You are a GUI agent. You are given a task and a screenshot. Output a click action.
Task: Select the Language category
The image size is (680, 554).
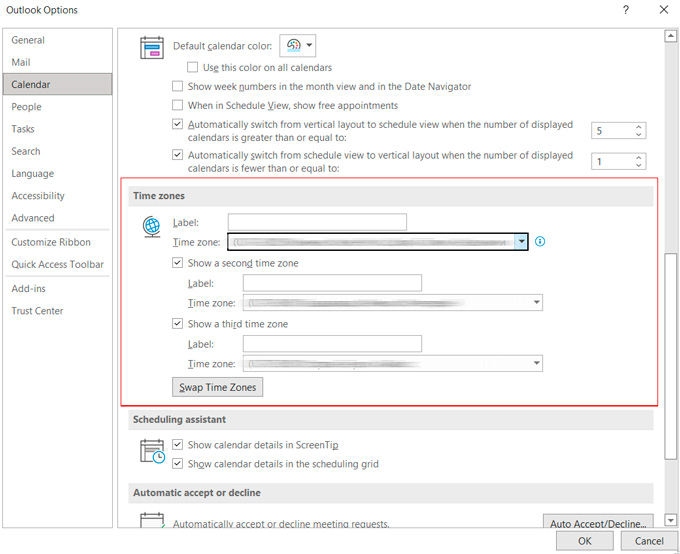click(x=57, y=174)
